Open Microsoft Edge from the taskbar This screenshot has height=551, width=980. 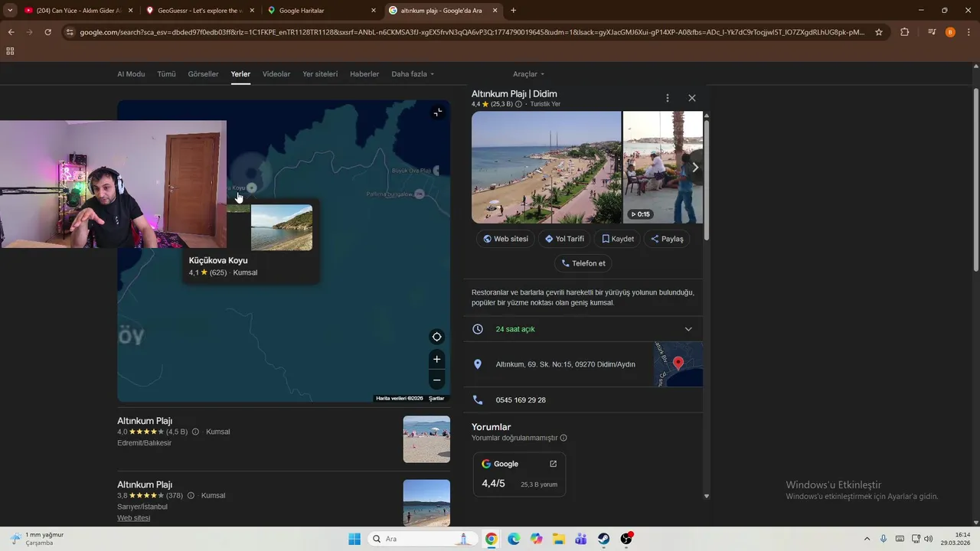coord(514,539)
